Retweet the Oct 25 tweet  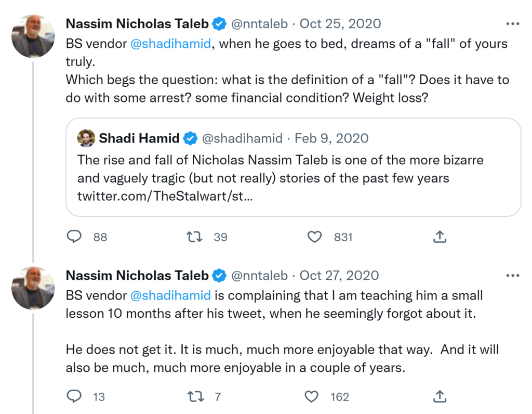(x=194, y=237)
